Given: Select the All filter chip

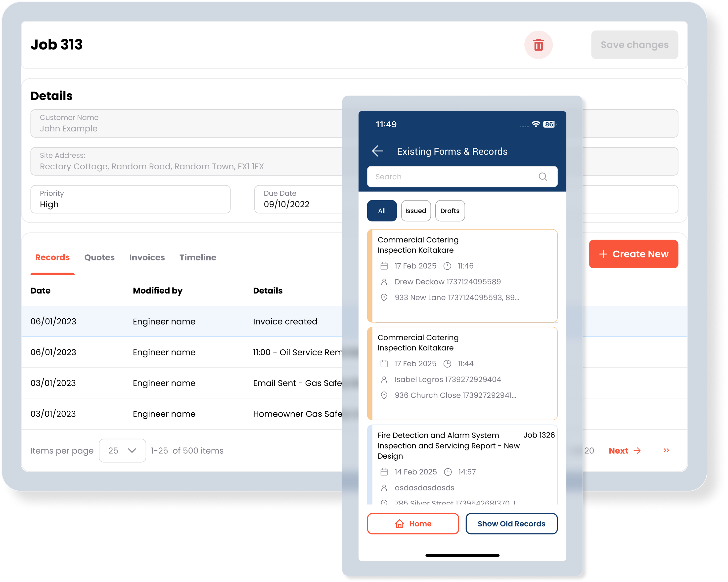Looking at the screenshot, I should (x=382, y=211).
